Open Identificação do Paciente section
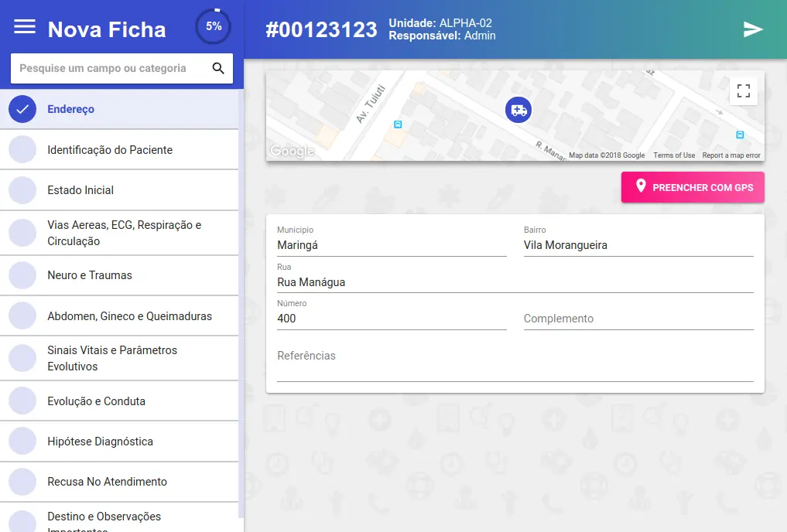Screen dimensions: 787x532 [x=110, y=150]
